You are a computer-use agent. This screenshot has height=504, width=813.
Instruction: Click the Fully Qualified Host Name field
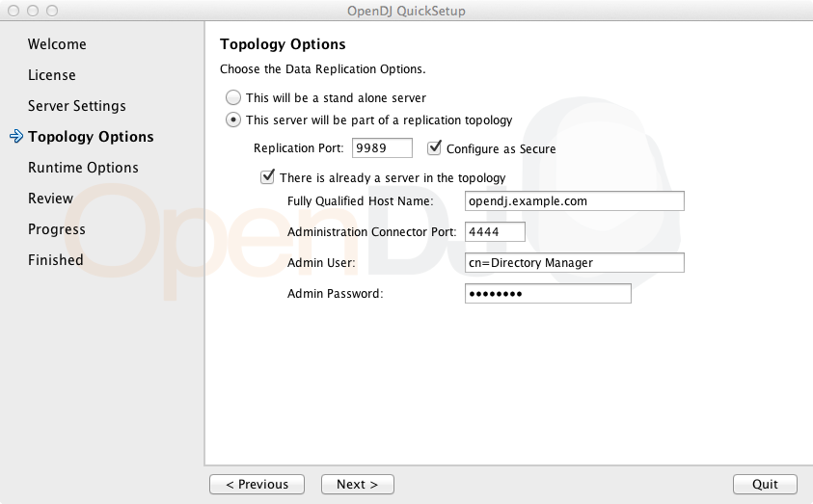[x=575, y=201]
